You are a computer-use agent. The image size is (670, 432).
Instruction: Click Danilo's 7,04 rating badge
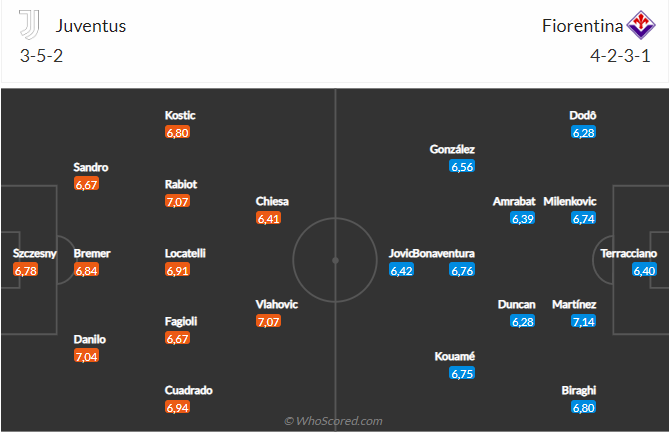[x=87, y=356]
